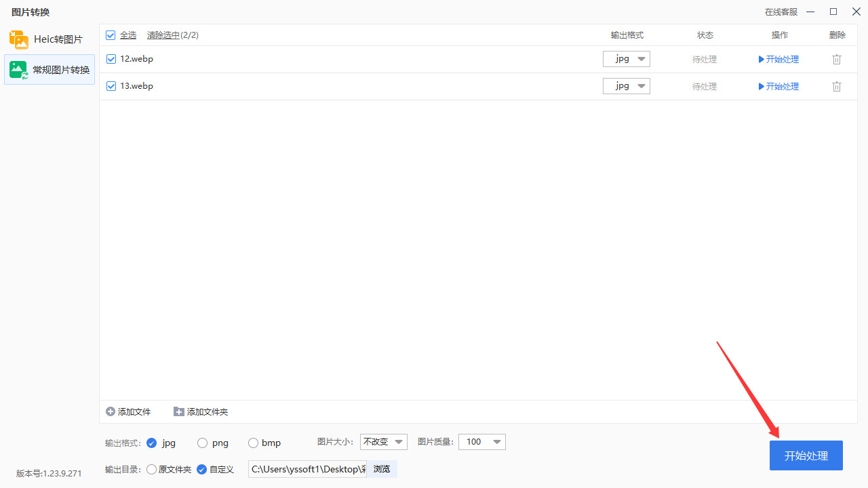Click the 13.webp file name
The image size is (868, 488).
click(137, 86)
